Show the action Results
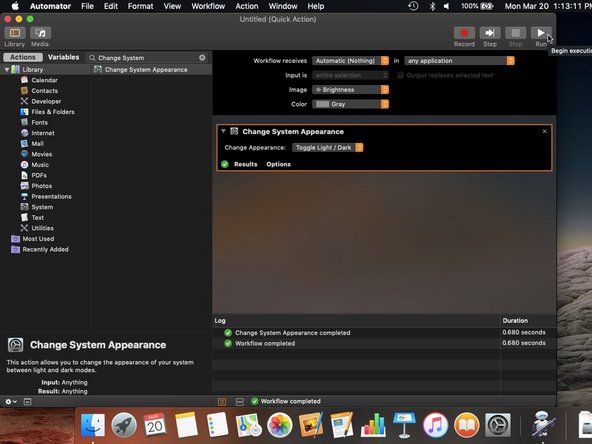This screenshot has height=444, width=592. coord(245,164)
